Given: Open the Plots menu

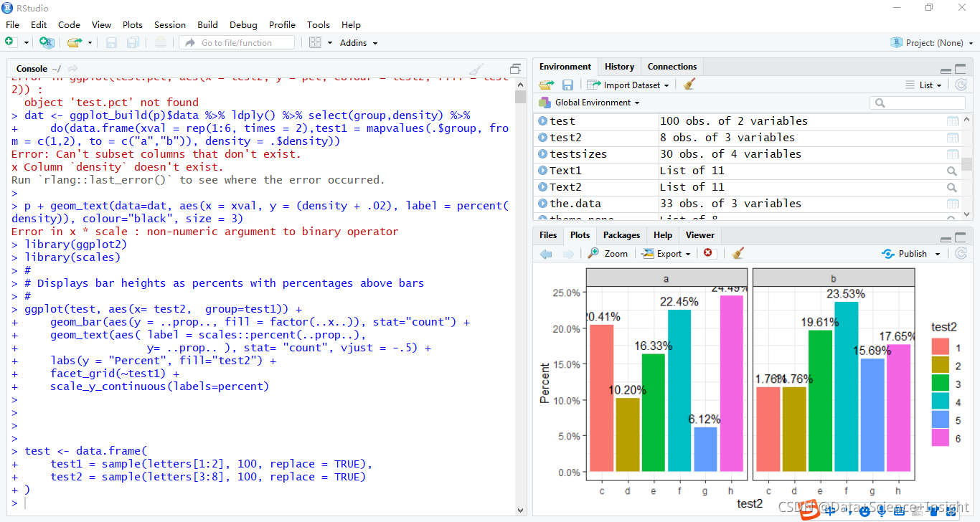Looking at the screenshot, I should 133,24.
